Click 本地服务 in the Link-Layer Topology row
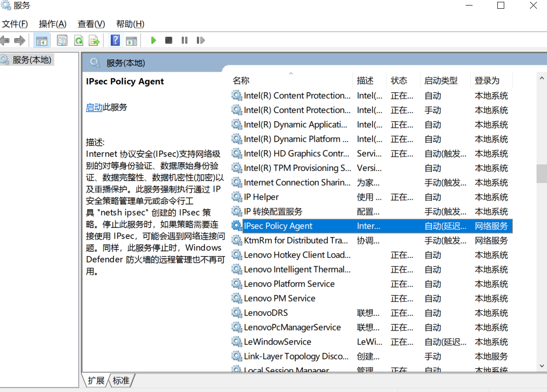This screenshot has width=547, height=392. point(491,357)
